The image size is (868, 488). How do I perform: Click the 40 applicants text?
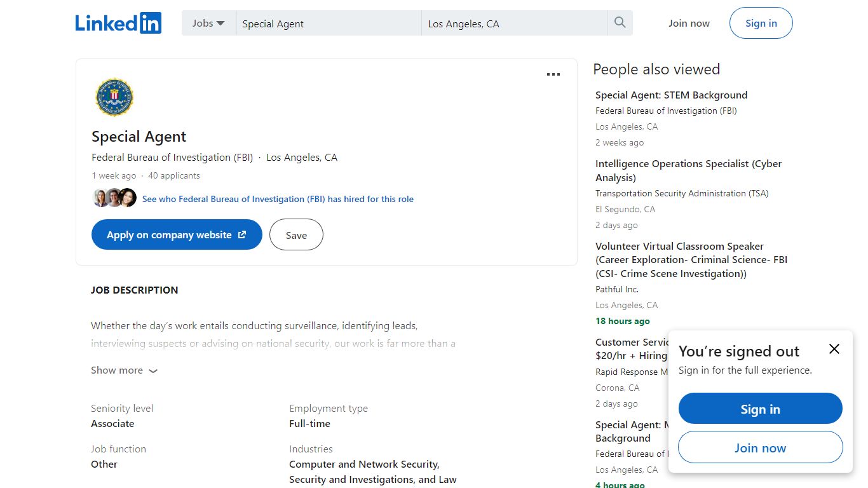point(174,175)
